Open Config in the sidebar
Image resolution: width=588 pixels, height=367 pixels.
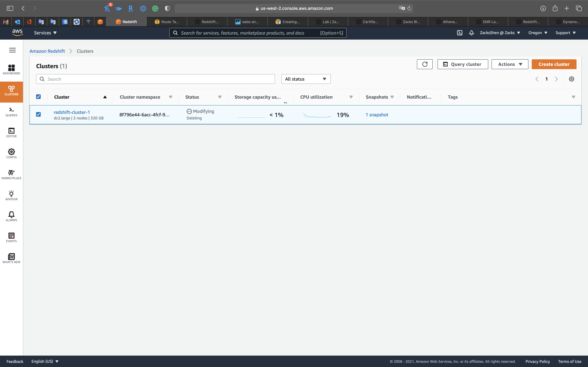[x=11, y=153]
